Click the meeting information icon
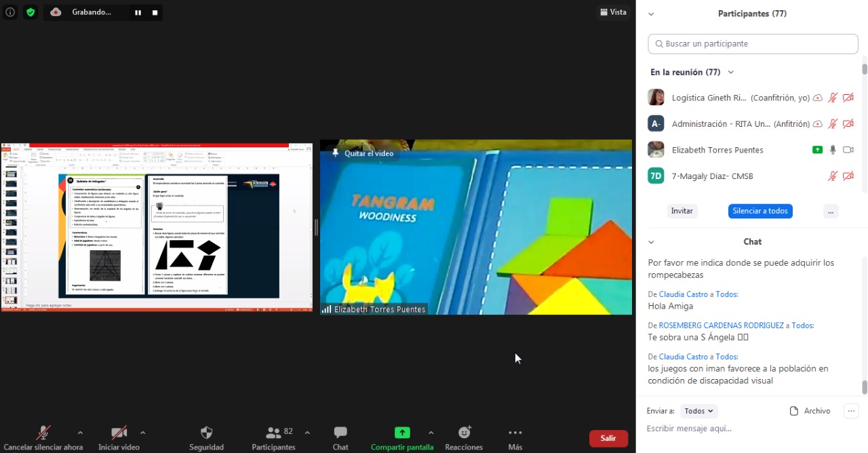The height and width of the screenshot is (453, 868). tap(10, 12)
